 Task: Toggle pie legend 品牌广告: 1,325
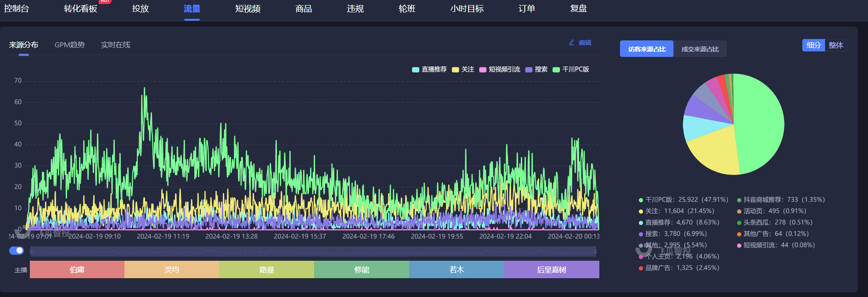click(679, 268)
